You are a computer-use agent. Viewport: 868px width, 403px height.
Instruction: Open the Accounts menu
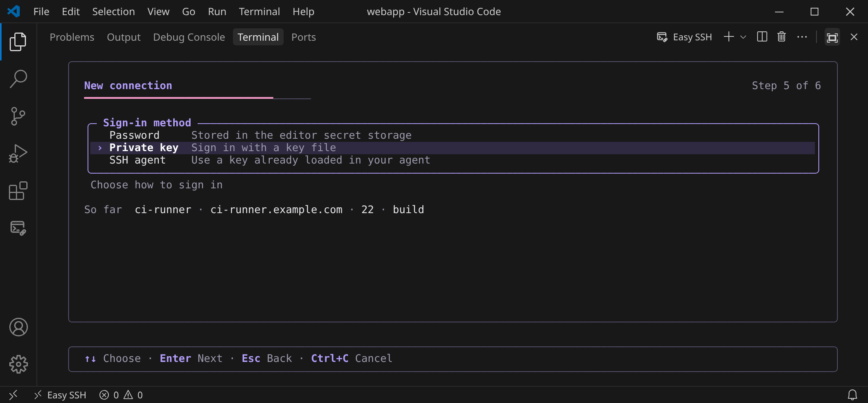click(18, 327)
